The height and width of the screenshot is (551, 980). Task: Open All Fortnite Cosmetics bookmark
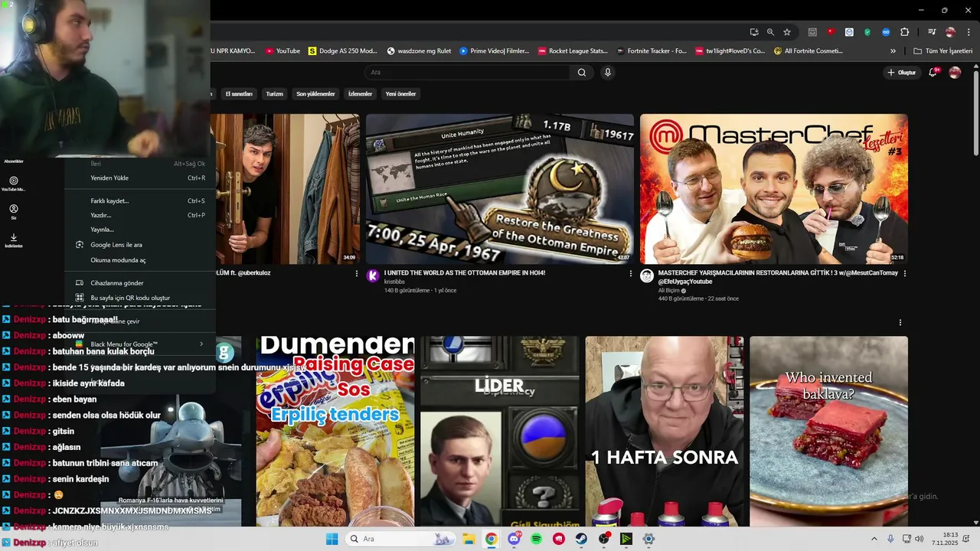click(x=808, y=51)
